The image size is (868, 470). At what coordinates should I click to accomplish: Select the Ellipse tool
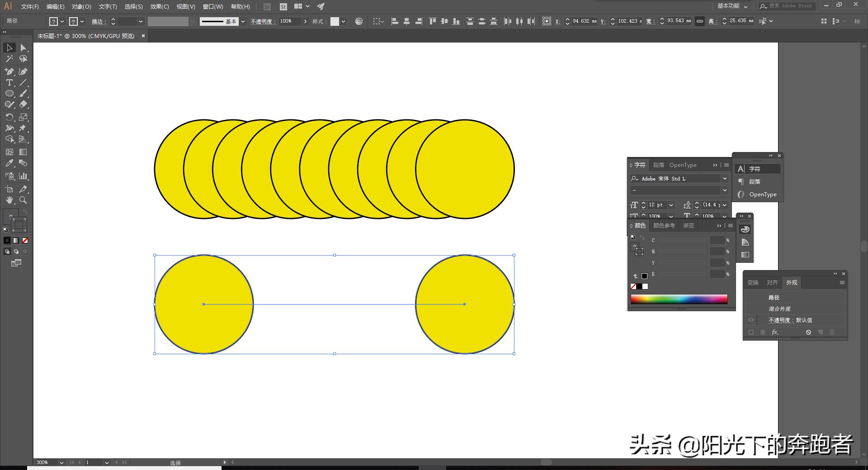tap(9, 93)
